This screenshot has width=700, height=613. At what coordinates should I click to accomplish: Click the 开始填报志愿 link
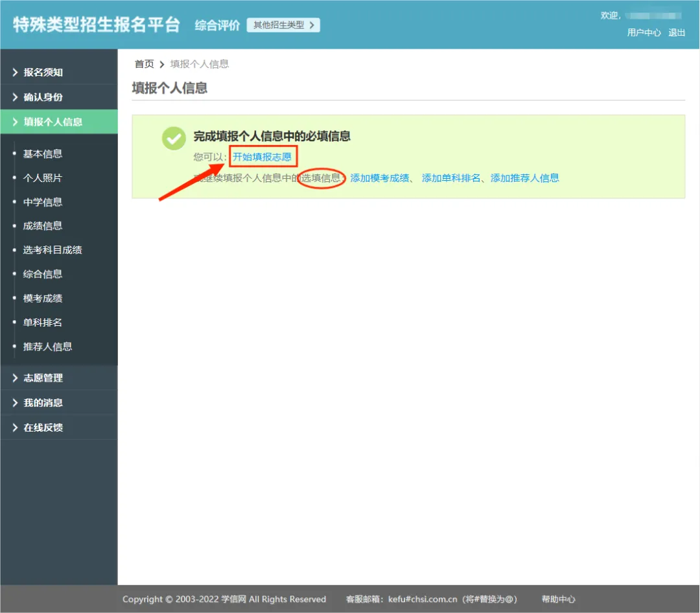pyautogui.click(x=262, y=157)
